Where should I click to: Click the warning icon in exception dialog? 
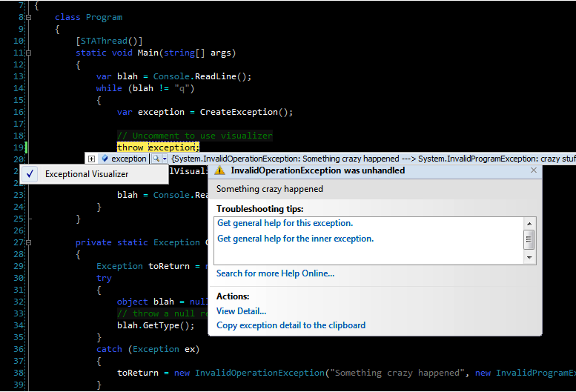pos(220,170)
